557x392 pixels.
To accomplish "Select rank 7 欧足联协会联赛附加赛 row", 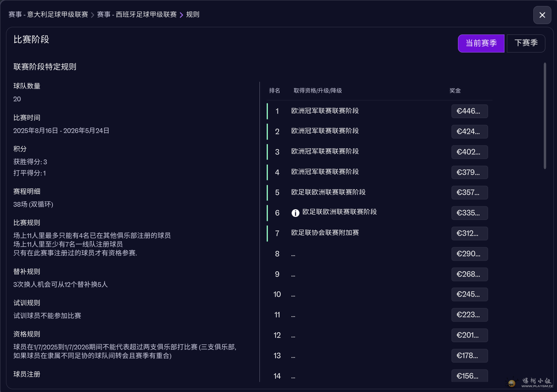I will point(325,233).
